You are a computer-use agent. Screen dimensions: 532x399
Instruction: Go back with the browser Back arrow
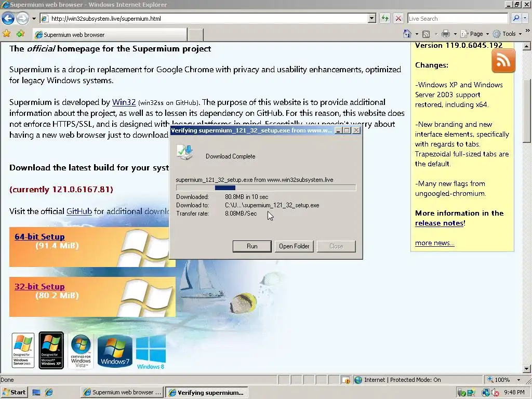point(8,18)
